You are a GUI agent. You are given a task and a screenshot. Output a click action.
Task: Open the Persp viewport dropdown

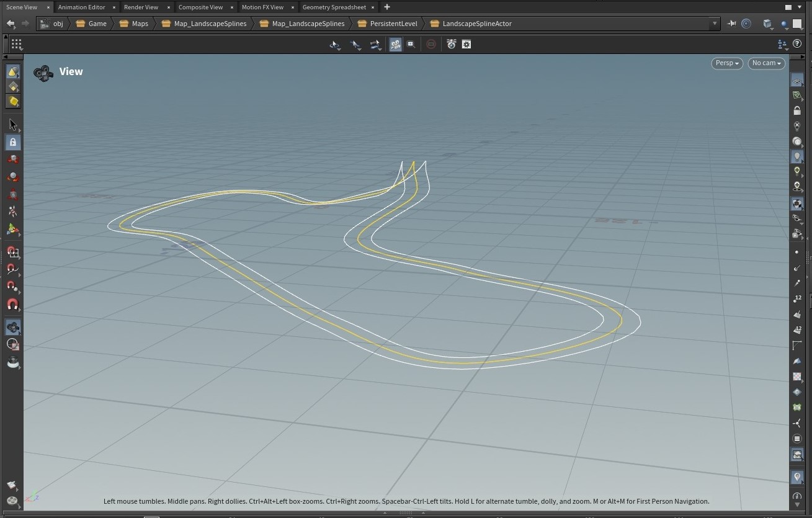726,63
